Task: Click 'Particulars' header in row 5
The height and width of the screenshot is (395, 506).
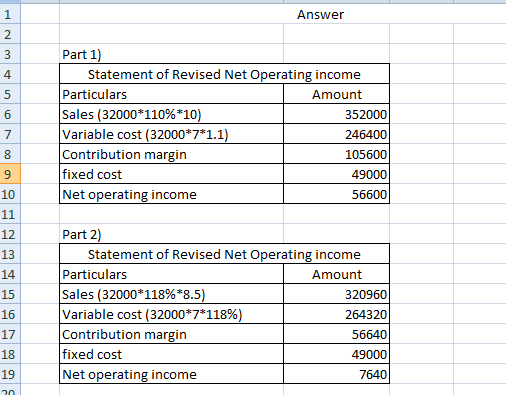Action: coord(171,94)
